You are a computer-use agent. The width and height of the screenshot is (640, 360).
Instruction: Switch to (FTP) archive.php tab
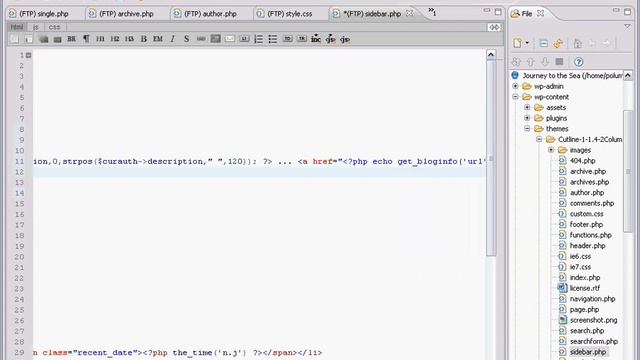[127, 14]
